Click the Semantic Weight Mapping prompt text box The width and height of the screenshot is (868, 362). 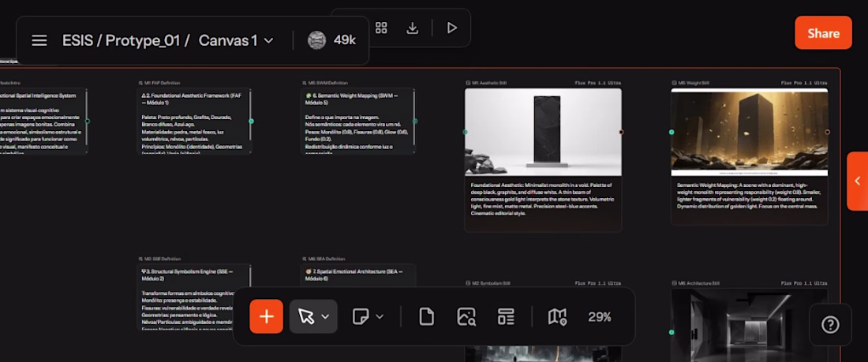pyautogui.click(x=750, y=196)
